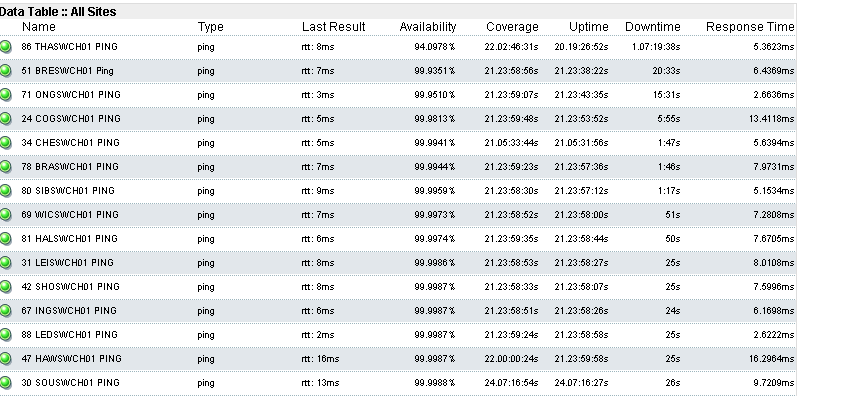Image resolution: width=859 pixels, height=396 pixels.
Task: Open the 71 ONGSWCH01 PING monitor
Action: pyautogui.click(x=71, y=95)
